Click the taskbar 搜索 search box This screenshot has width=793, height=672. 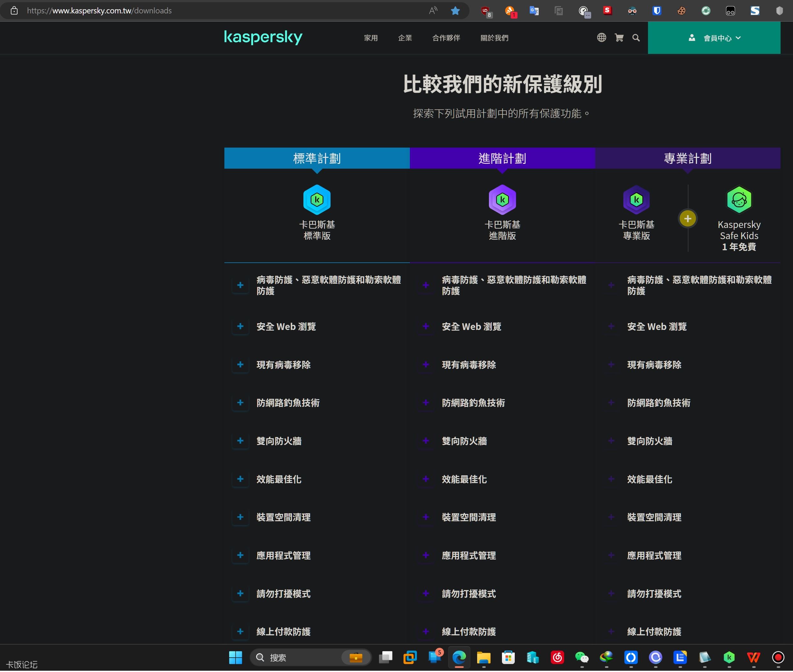pos(310,658)
